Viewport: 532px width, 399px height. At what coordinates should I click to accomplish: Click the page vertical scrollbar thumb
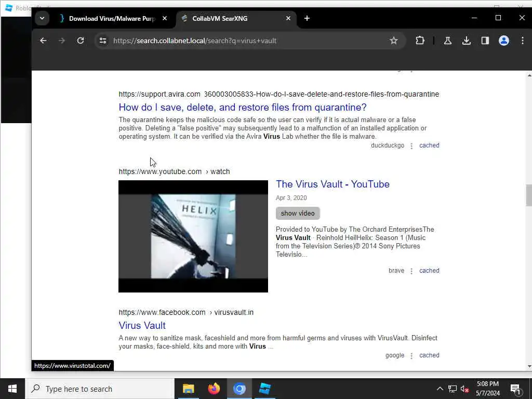tap(529, 195)
